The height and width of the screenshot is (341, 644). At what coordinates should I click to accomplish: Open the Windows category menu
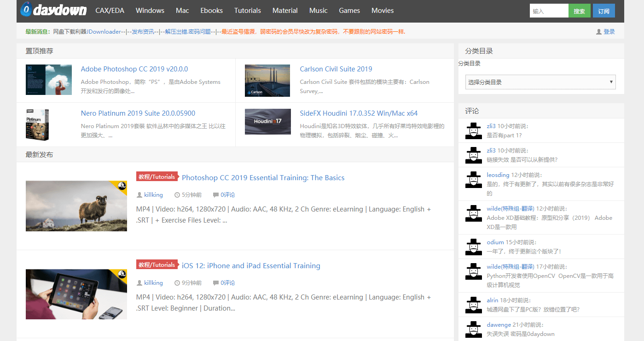[x=150, y=10]
